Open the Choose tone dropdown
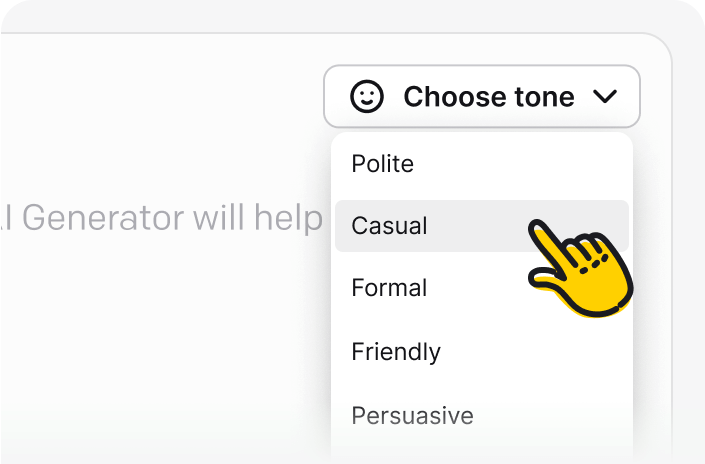 [x=481, y=97]
